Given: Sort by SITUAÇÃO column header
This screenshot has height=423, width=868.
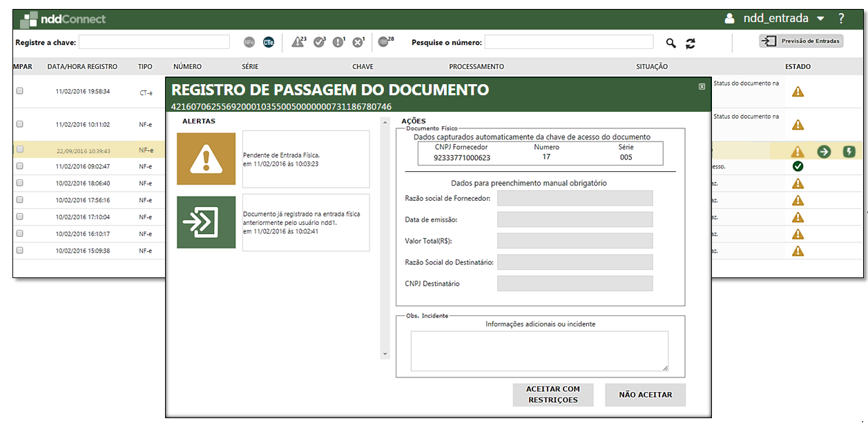Looking at the screenshot, I should pos(652,67).
